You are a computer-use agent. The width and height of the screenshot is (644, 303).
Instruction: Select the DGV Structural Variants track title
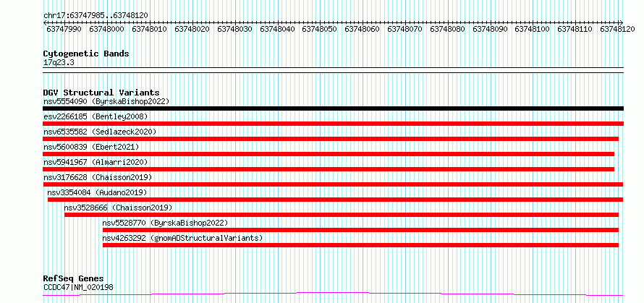tap(101, 93)
